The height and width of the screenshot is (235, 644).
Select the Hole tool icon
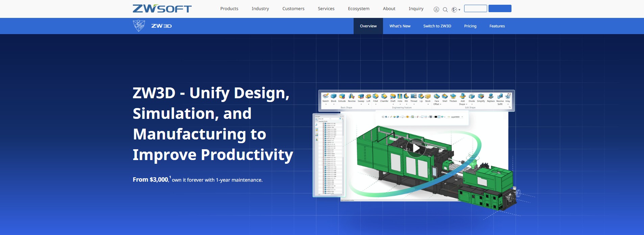pyautogui.click(x=400, y=96)
